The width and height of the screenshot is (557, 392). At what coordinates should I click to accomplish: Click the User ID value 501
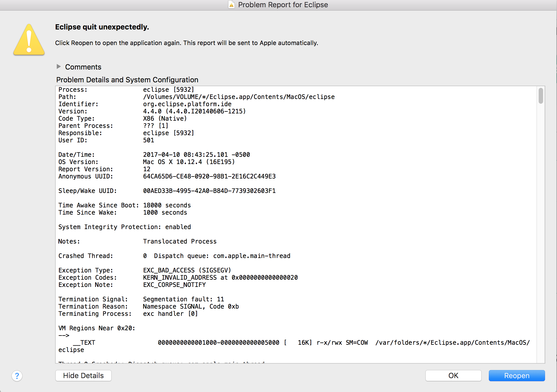tap(149, 140)
